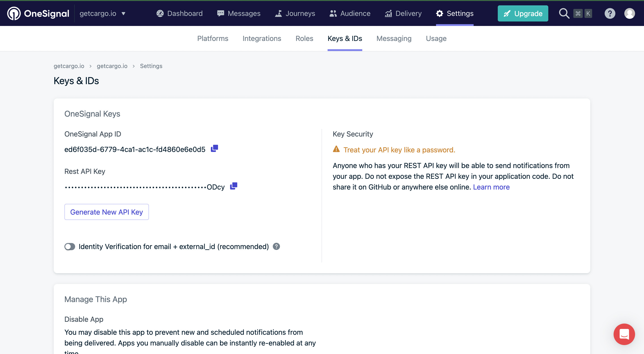Click the warning triangle icon
This screenshot has width=644, height=354.
click(336, 149)
